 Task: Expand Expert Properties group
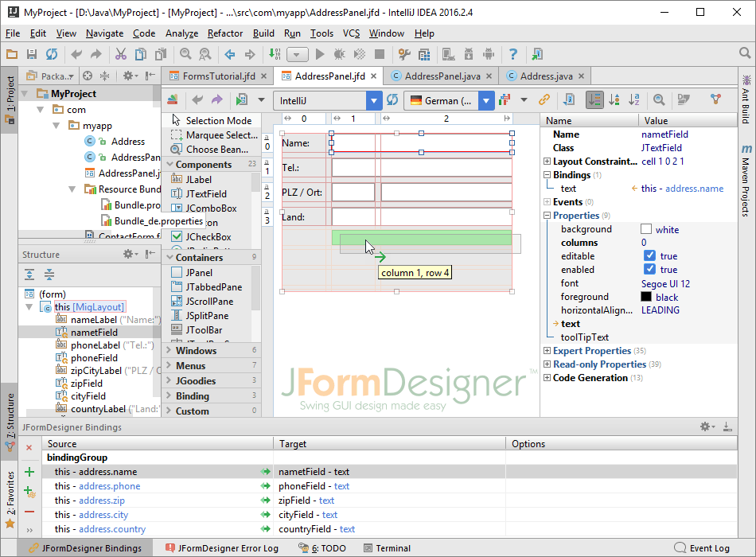(x=548, y=351)
